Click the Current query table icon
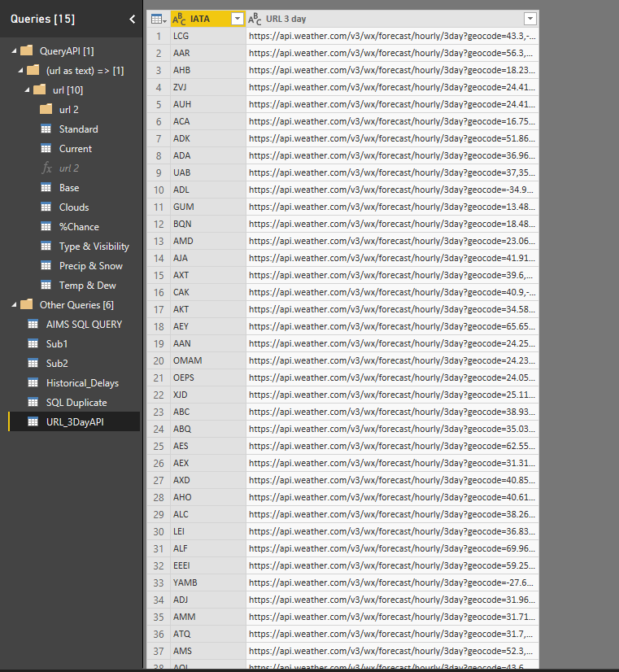 [46, 148]
